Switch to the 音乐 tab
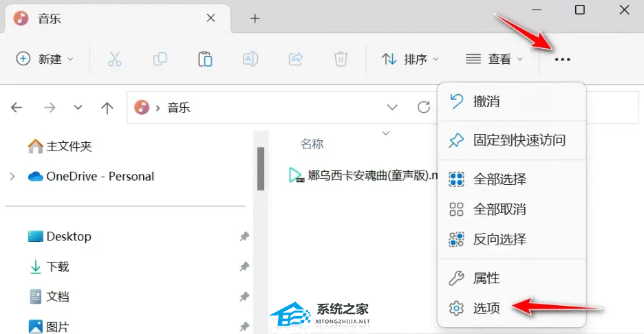 [x=117, y=19]
